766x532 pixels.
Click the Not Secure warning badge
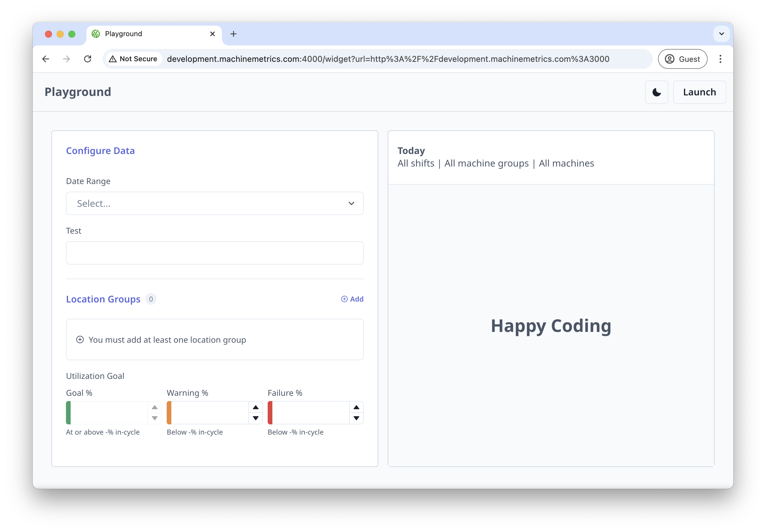tap(133, 59)
